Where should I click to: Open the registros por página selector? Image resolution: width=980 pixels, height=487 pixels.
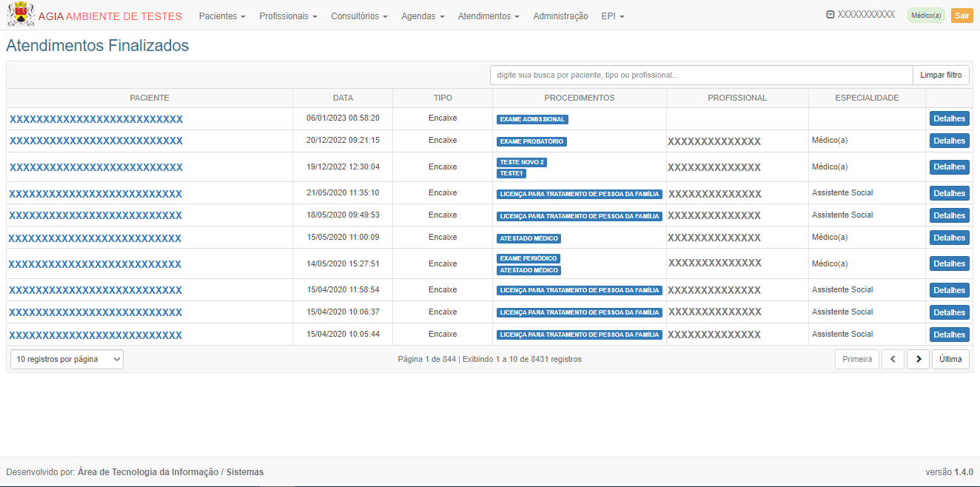pyautogui.click(x=67, y=359)
